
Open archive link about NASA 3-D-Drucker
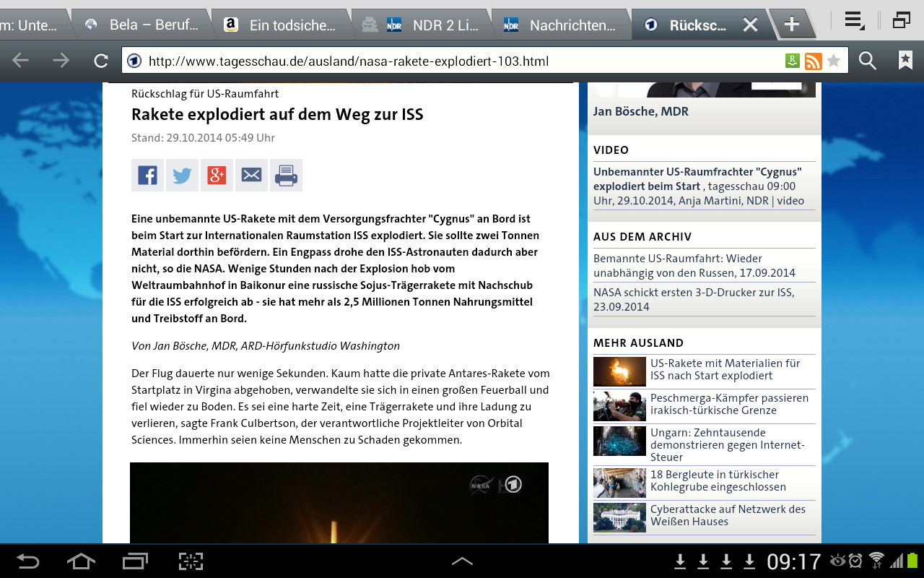tap(694, 299)
